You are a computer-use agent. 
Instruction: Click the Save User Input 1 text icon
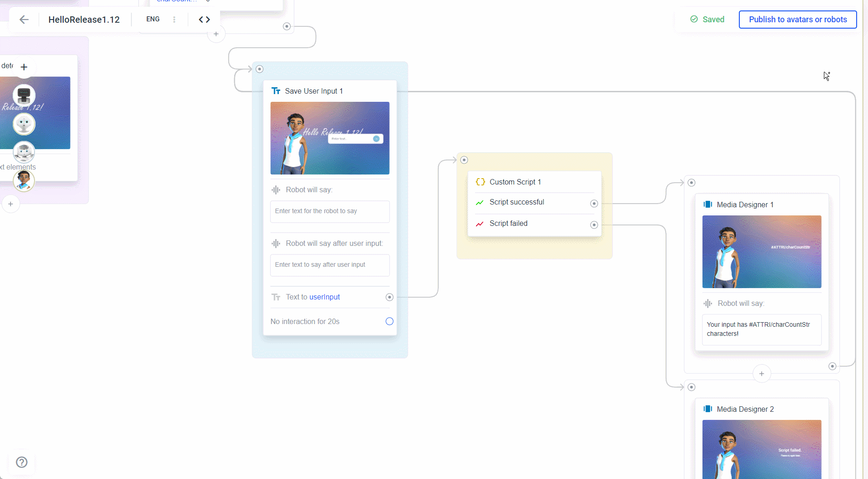tap(276, 91)
